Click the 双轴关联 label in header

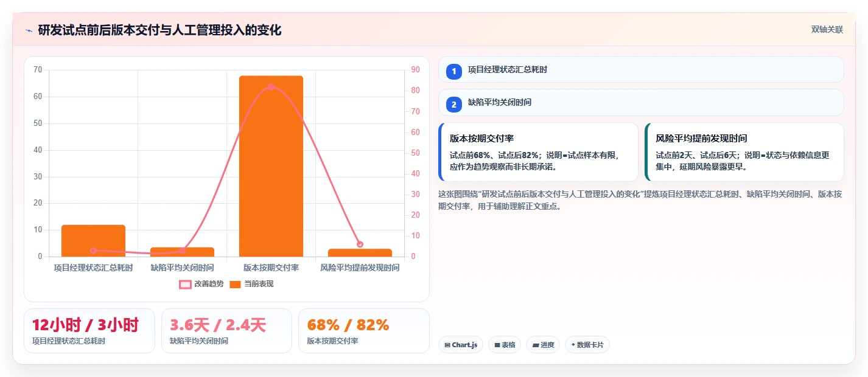point(827,30)
